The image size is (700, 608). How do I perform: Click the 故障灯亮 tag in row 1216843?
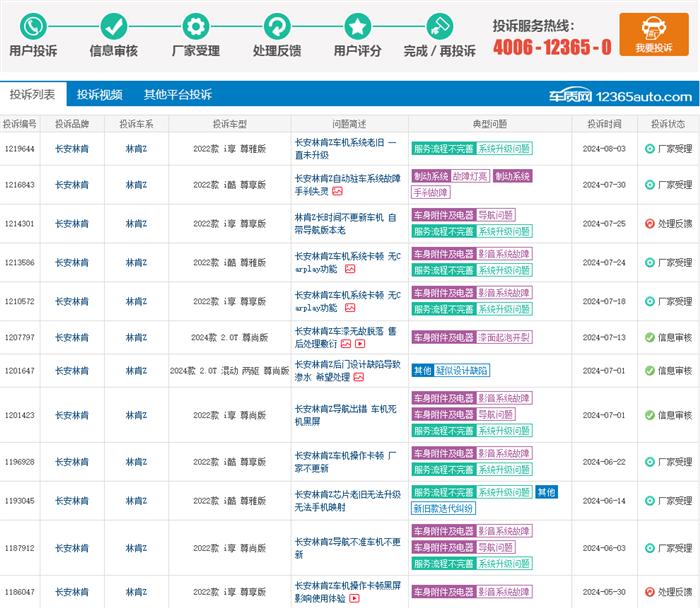point(470,176)
